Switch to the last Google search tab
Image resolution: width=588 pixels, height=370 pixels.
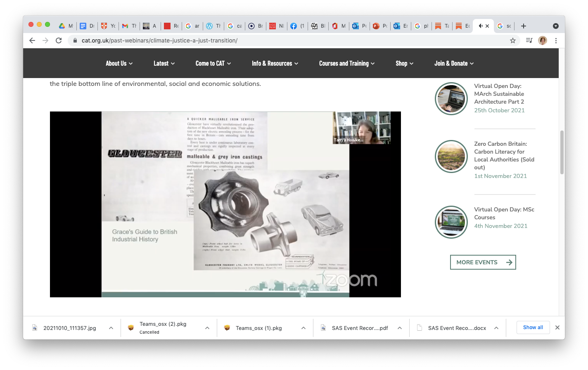point(504,26)
